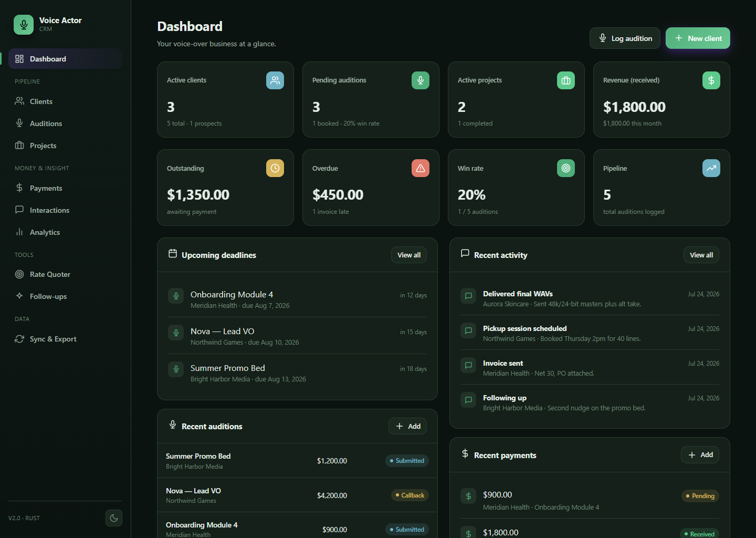Image resolution: width=756 pixels, height=538 pixels.
Task: Click the dollar icon beside $900.00 payment
Action: (468, 496)
